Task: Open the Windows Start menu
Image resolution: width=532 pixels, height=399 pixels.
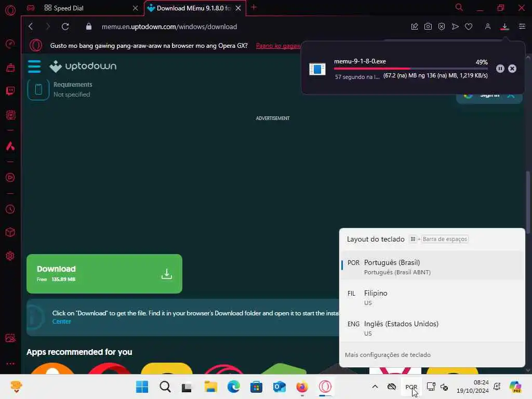Action: point(142,387)
